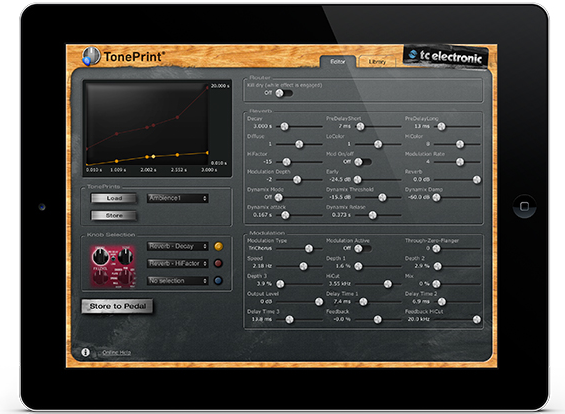Click the Dynamix Mode slider handle
Image resolution: width=565 pixels, height=414 pixels.
(x=279, y=197)
